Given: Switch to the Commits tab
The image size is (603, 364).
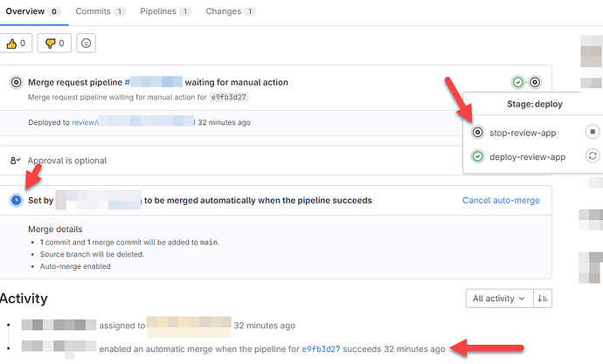Looking at the screenshot, I should point(100,11).
